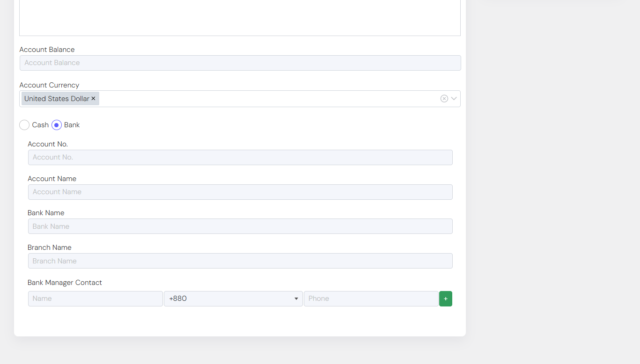Click the green plus add-contact button
Viewport: 640px width, 364px height.
445,298
